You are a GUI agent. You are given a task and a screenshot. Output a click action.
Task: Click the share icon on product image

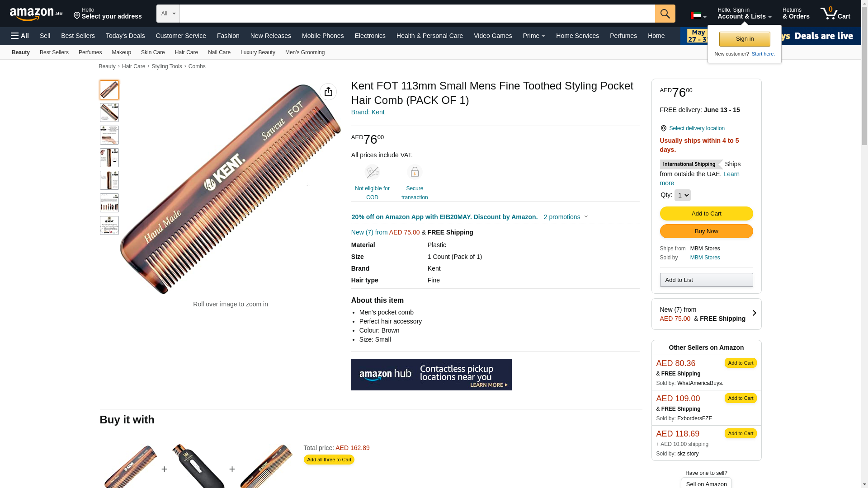coord(328,92)
